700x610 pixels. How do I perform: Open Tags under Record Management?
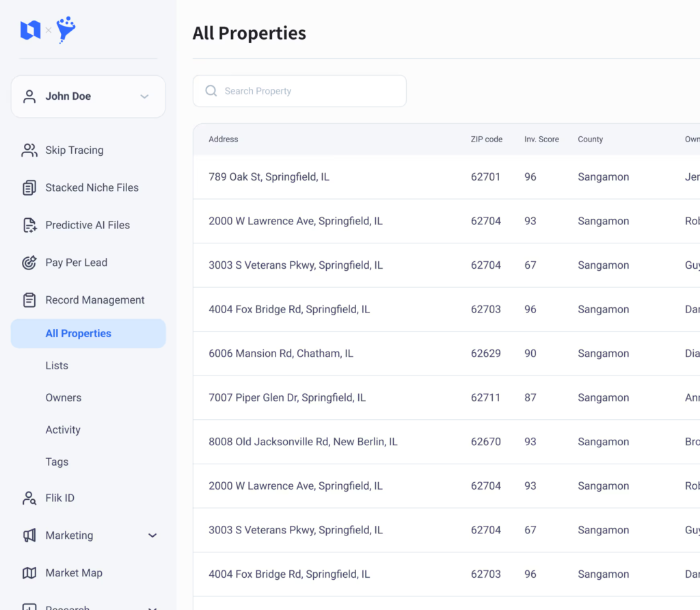point(57,462)
